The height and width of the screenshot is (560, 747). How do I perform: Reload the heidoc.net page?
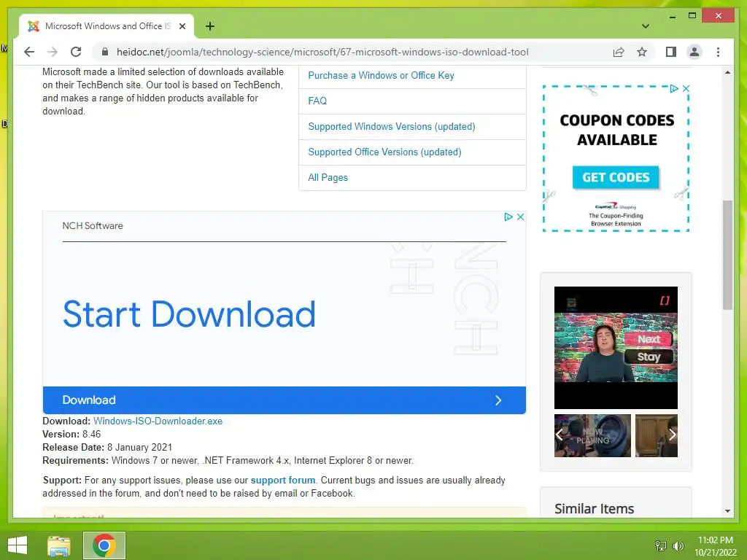[76, 52]
